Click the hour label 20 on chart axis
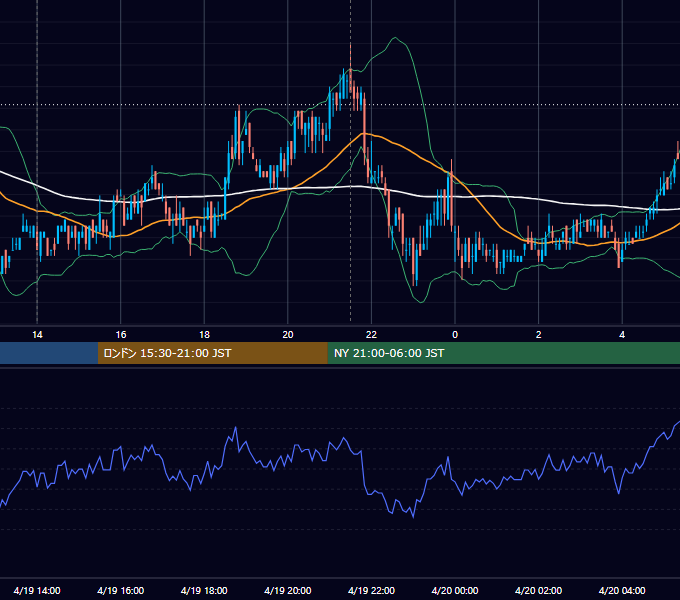Image resolution: width=680 pixels, height=600 pixels. coord(288,335)
